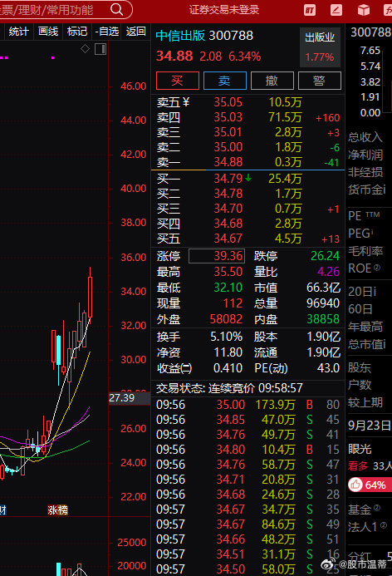The height and width of the screenshot is (576, 392).
Task: Remove from watchlist via -自选
Action: (107, 32)
